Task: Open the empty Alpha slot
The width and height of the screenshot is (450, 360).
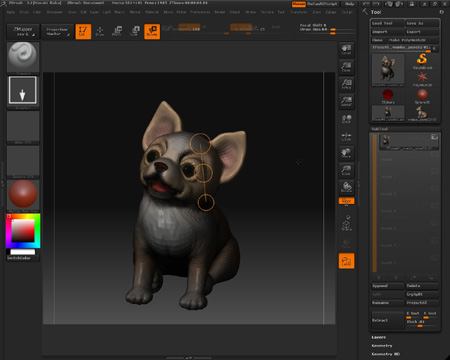Action: [23, 127]
